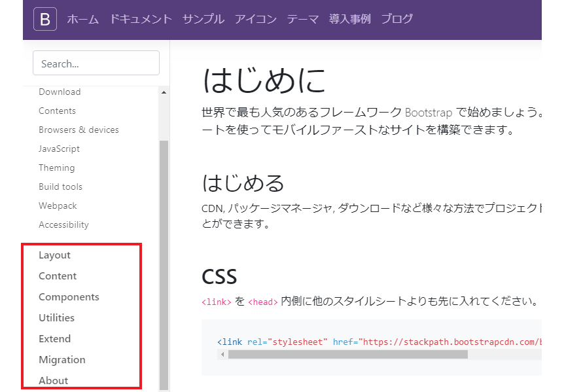Click code block scroll-left arrow

click(222, 355)
